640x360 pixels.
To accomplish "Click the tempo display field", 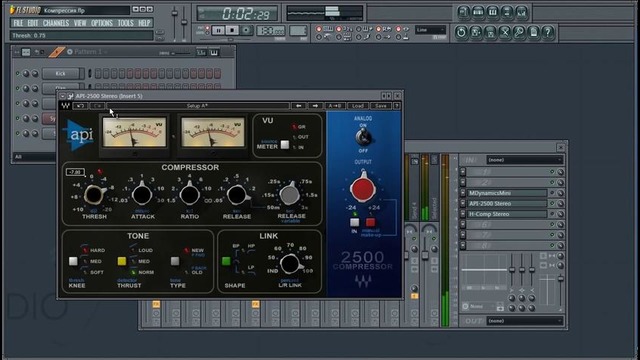I will 271,31.
